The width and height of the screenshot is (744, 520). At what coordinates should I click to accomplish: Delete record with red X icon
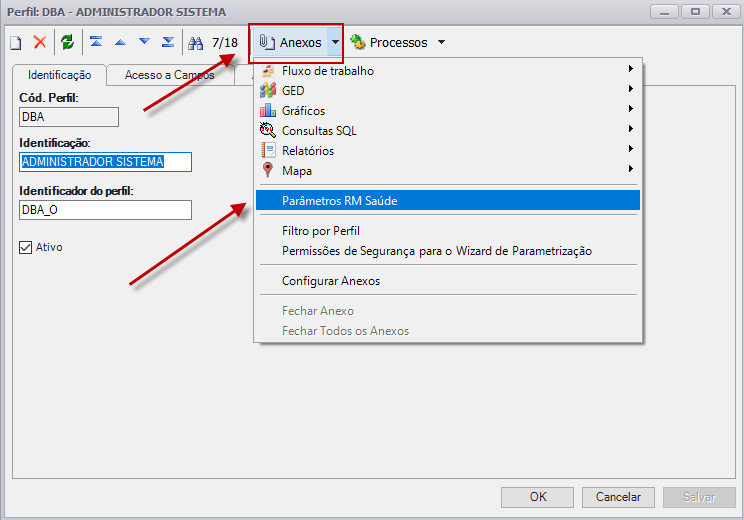(40, 42)
